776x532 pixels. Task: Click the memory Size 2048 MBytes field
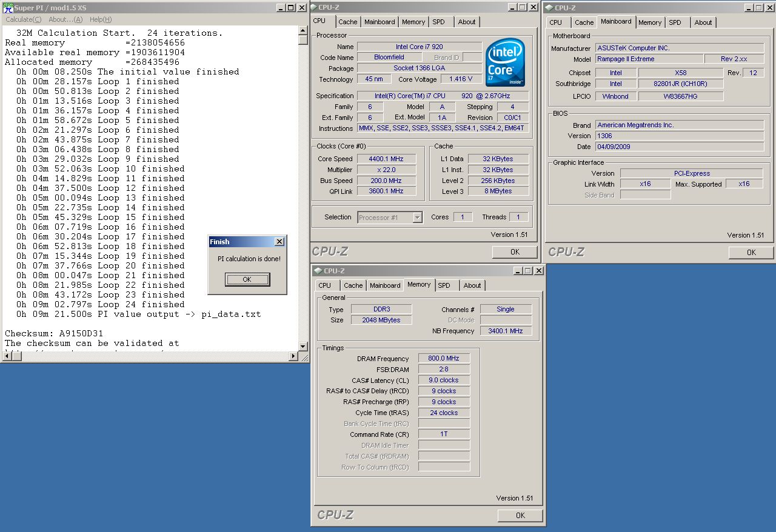[x=382, y=320]
